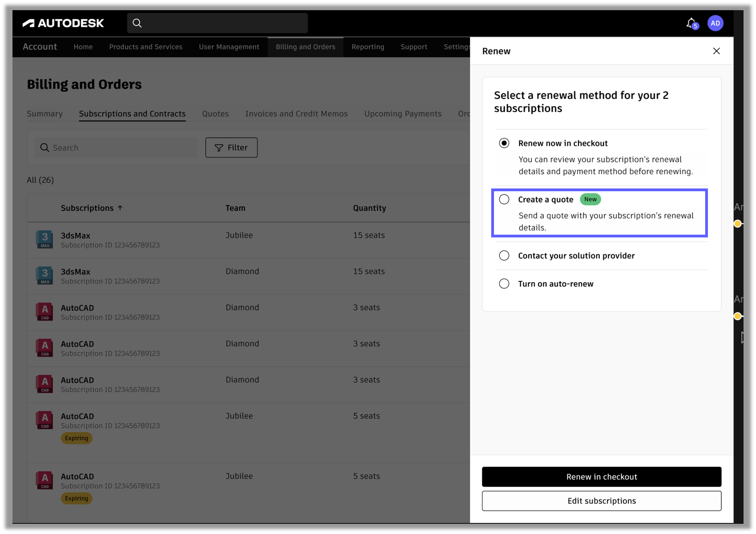The height and width of the screenshot is (534, 756).
Task: Open Upcoming Payments tab
Action: click(403, 114)
